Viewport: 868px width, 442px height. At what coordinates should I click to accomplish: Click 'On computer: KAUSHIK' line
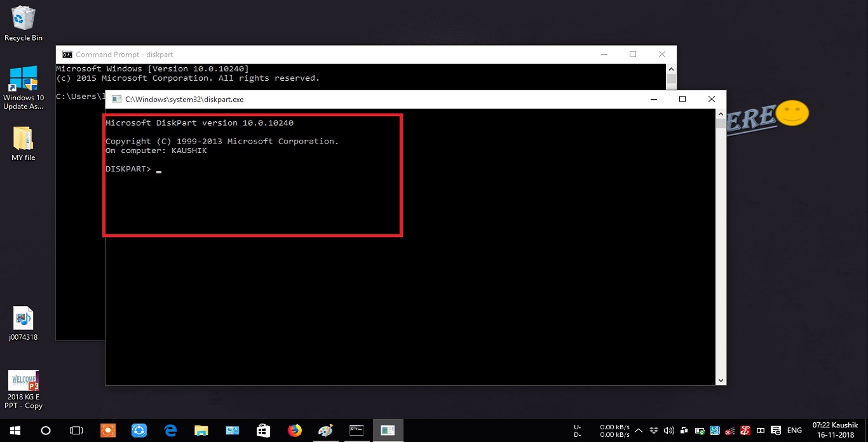[156, 151]
